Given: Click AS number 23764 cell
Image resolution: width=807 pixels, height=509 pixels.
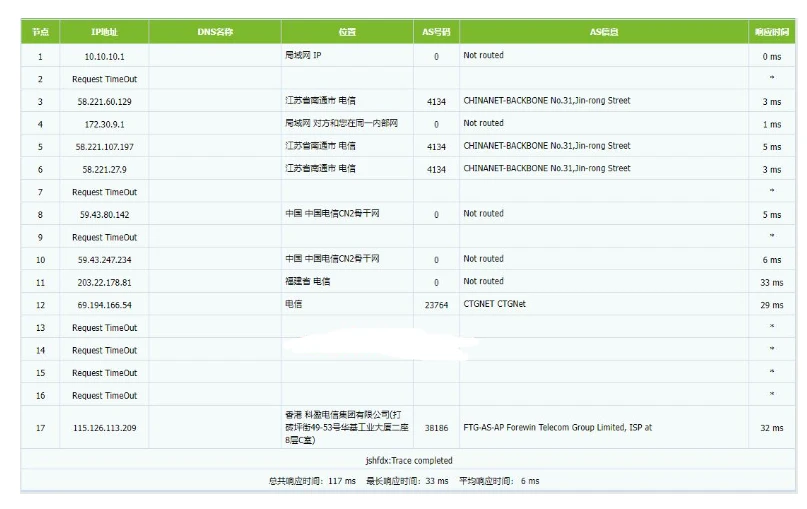Looking at the screenshot, I should click(x=436, y=305).
